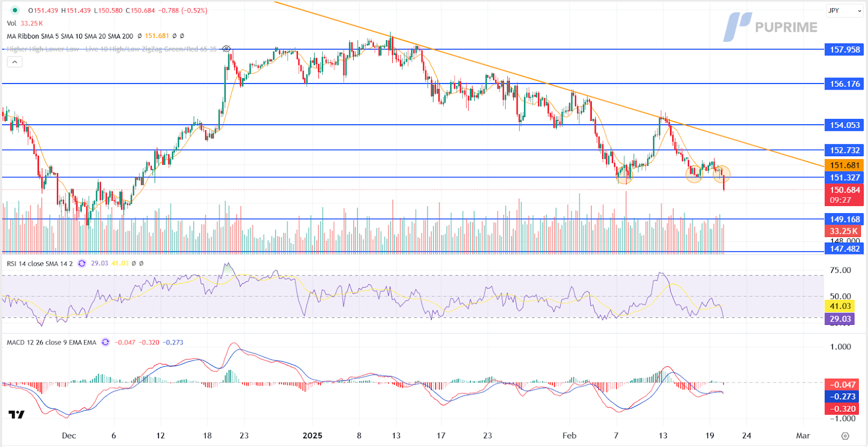This screenshot has width=868, height=447.
Task: Click the 152.732 price label
Action: [845, 150]
